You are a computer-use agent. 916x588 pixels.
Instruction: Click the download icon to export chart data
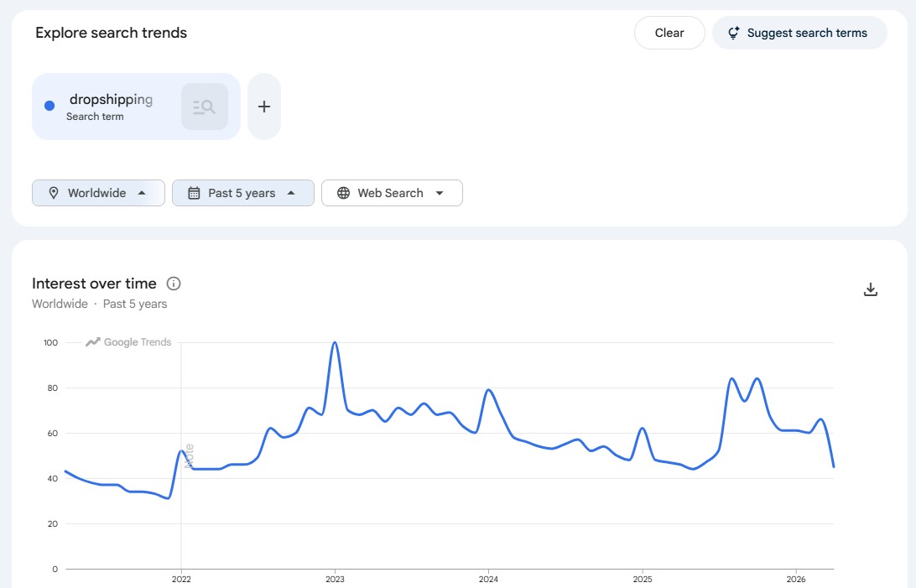tap(871, 289)
